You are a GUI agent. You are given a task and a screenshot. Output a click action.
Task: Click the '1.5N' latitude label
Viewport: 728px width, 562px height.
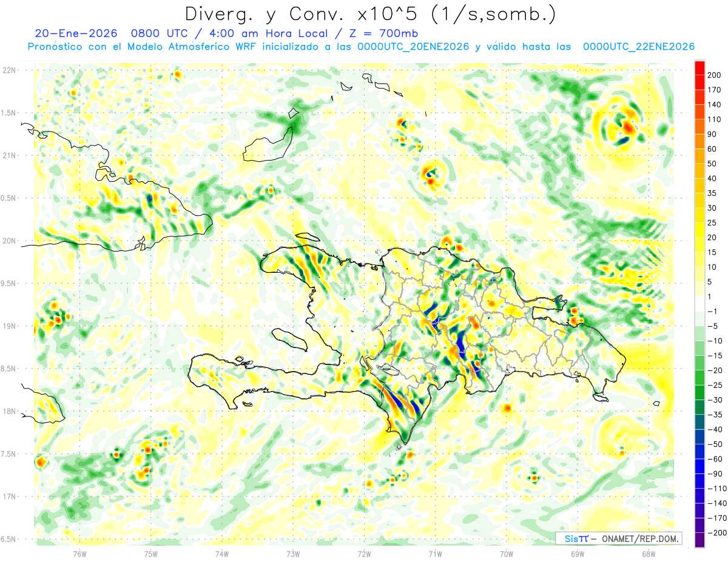click(x=9, y=113)
